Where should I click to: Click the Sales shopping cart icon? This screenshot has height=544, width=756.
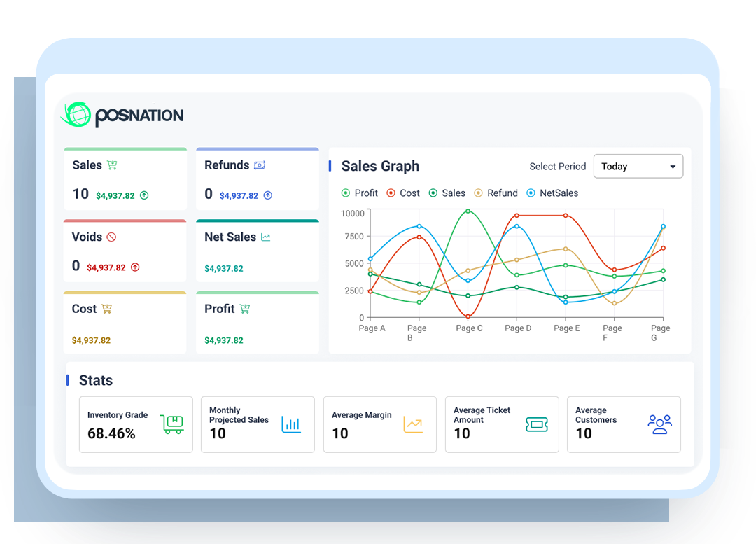[x=112, y=165]
